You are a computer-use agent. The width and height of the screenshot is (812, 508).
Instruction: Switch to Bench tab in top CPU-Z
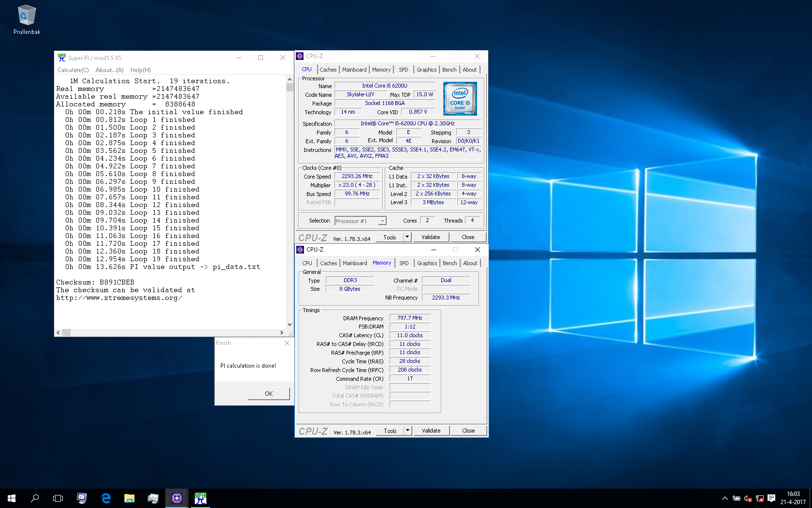[x=449, y=70]
